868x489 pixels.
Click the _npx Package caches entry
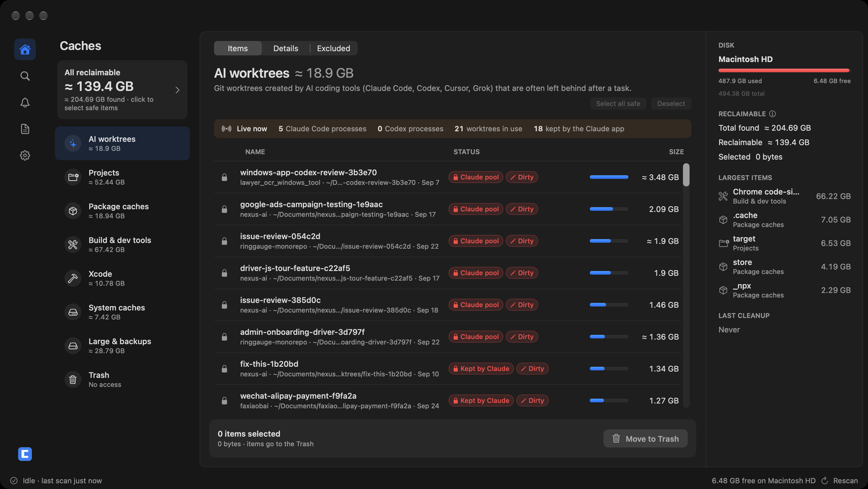coord(784,290)
